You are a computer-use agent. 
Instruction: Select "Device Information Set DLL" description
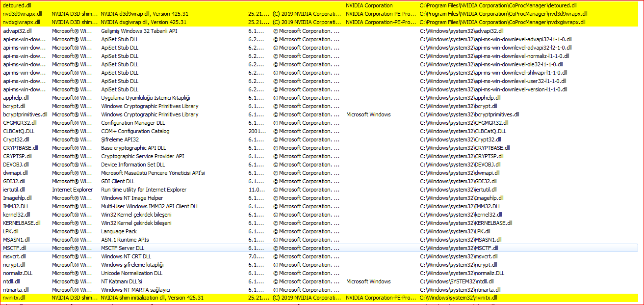coord(133,165)
